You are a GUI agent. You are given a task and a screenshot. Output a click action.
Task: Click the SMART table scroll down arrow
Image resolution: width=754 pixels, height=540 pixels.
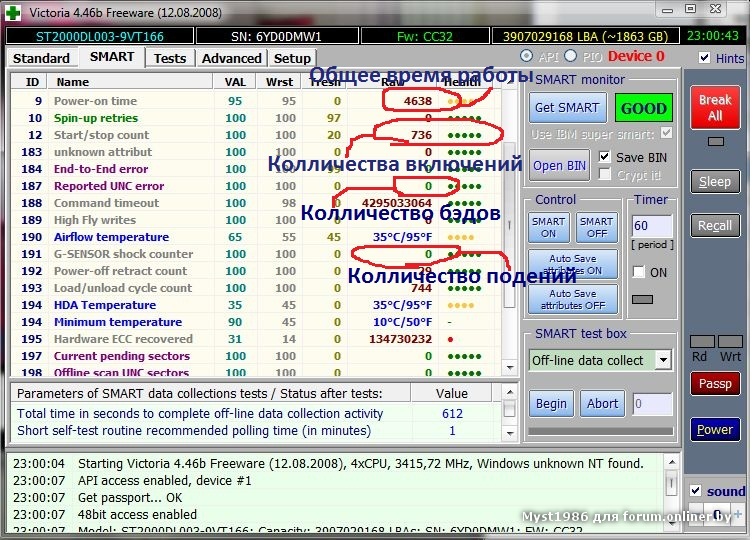(509, 368)
